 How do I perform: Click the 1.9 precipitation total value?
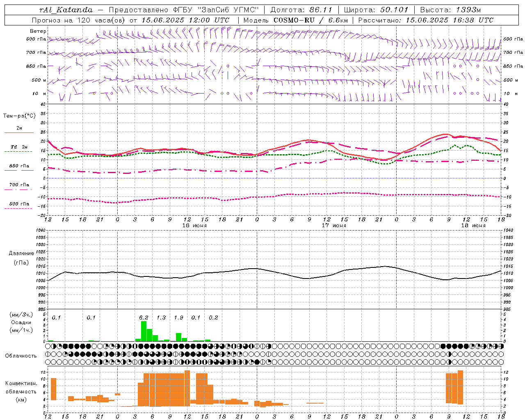click(178, 318)
